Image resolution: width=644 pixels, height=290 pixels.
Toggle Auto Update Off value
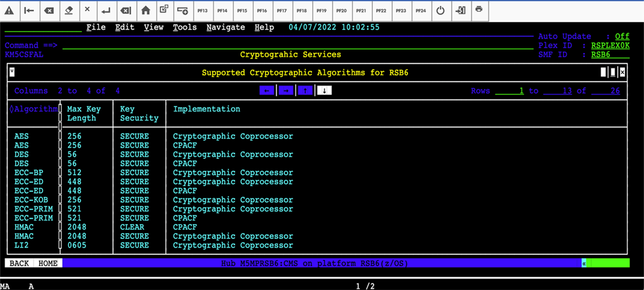pyautogui.click(x=622, y=37)
